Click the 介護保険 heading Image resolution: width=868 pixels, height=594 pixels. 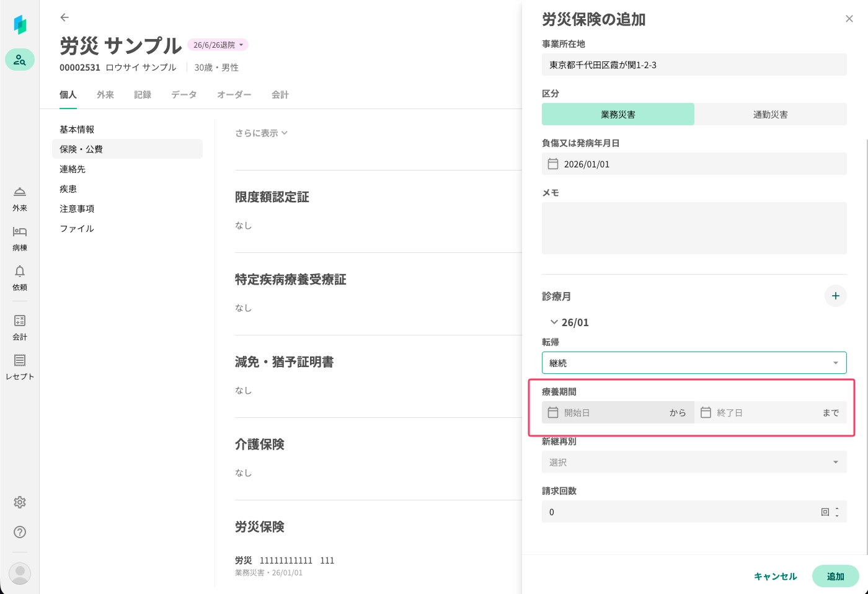click(x=260, y=444)
